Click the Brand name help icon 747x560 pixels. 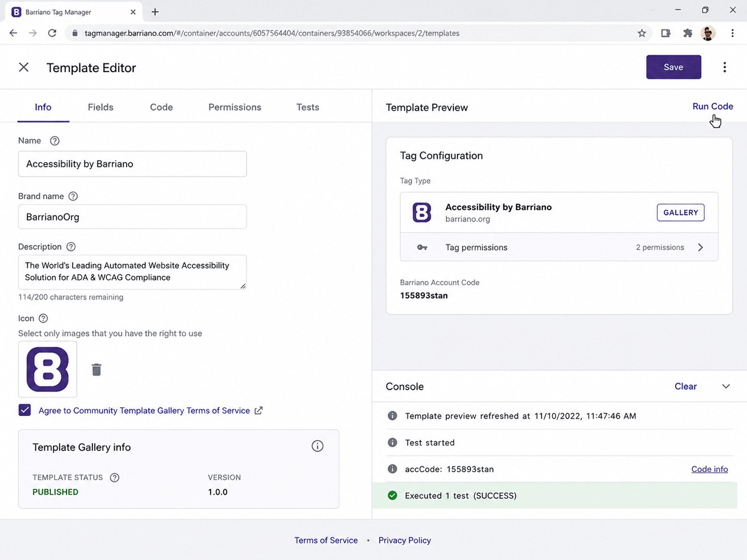pos(73,196)
